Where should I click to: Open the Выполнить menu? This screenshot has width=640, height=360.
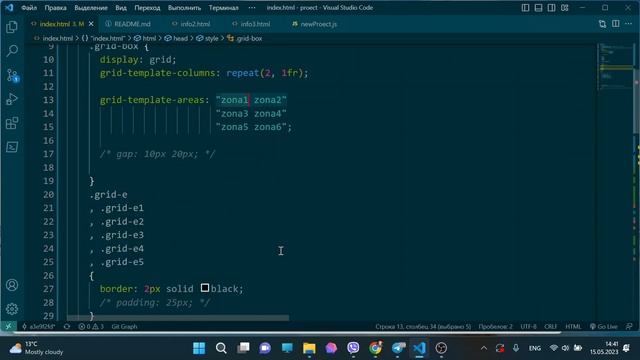[184, 8]
